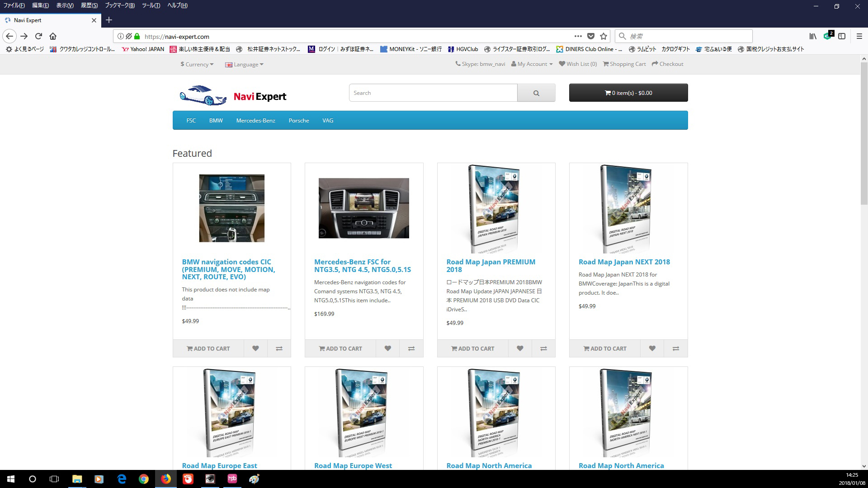Add Road Map Japan PREMIUM 2018 to wish list
868x488 pixels.
(520, 348)
